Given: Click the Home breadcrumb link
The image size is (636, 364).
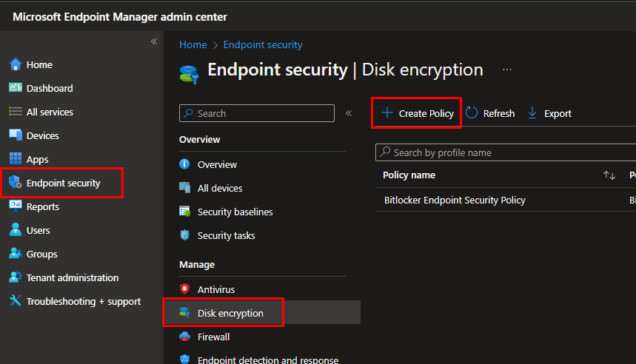Looking at the screenshot, I should [193, 44].
